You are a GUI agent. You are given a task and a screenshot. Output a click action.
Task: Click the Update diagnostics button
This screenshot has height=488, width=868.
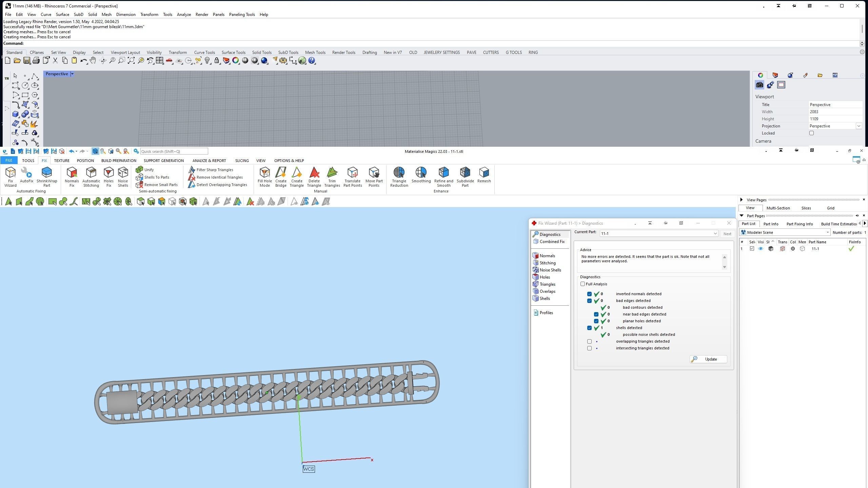pyautogui.click(x=708, y=359)
